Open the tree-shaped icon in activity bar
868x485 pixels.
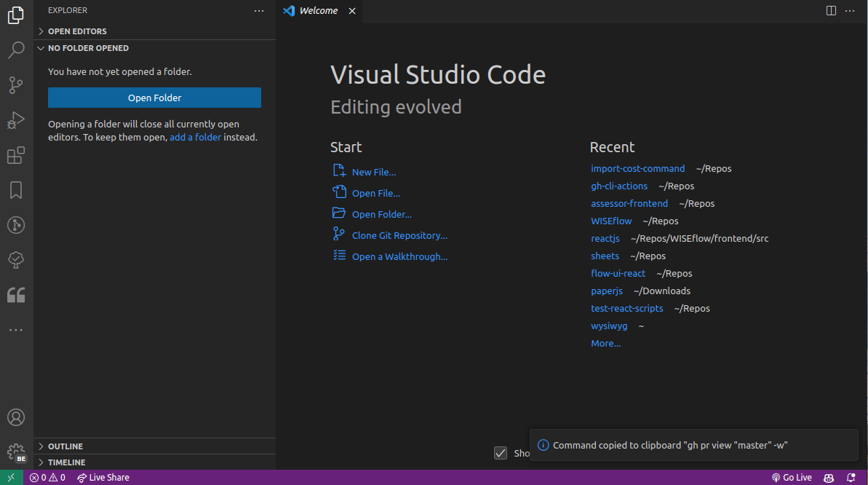click(16, 260)
